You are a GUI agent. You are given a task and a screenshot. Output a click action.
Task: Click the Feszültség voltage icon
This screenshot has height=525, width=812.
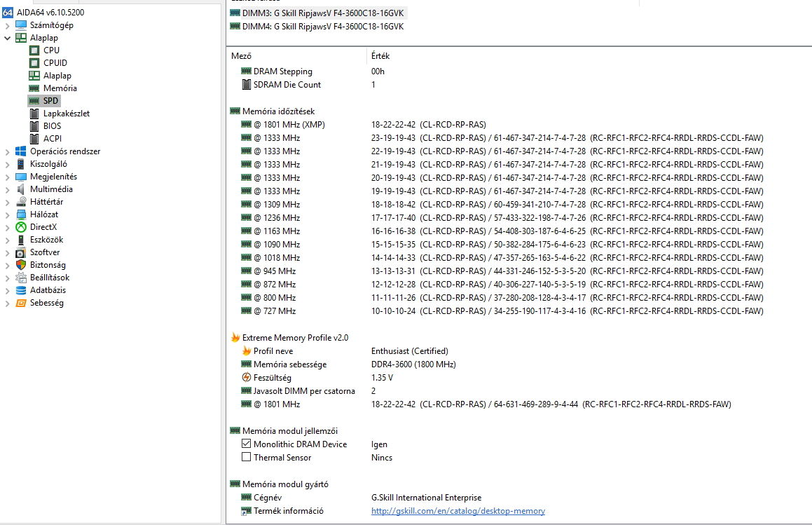pyautogui.click(x=247, y=377)
